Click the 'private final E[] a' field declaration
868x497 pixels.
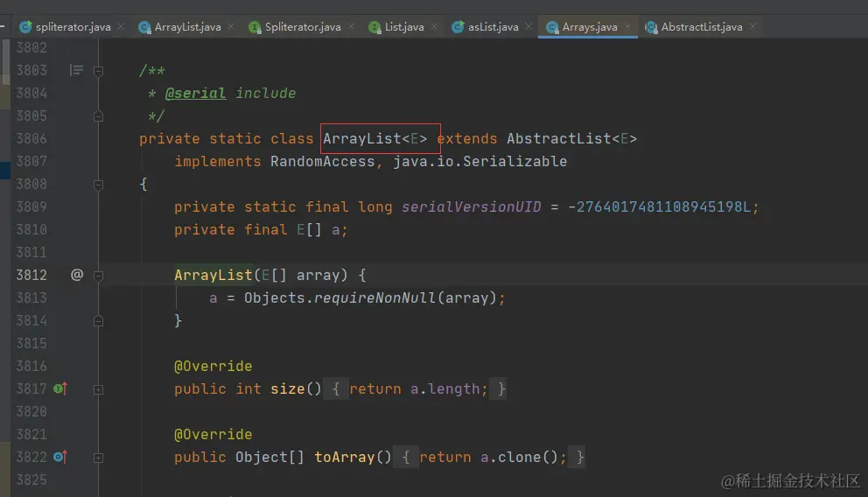pyautogui.click(x=261, y=229)
